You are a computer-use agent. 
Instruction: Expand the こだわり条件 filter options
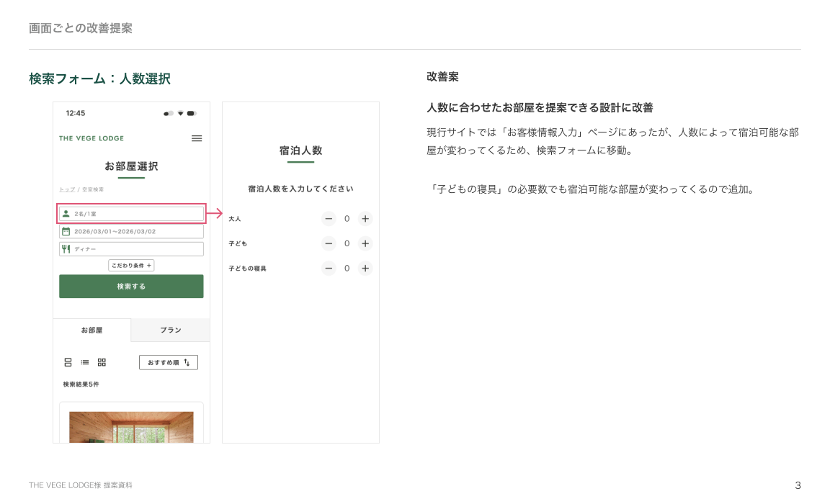click(131, 266)
